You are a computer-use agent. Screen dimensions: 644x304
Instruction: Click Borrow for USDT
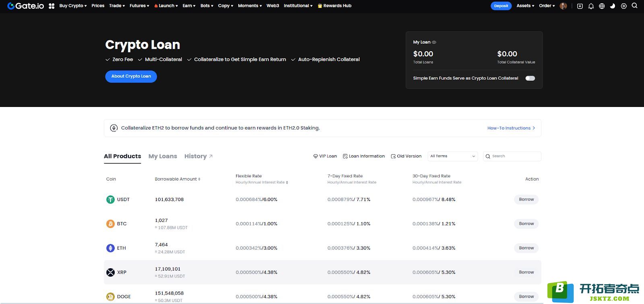(x=526, y=199)
